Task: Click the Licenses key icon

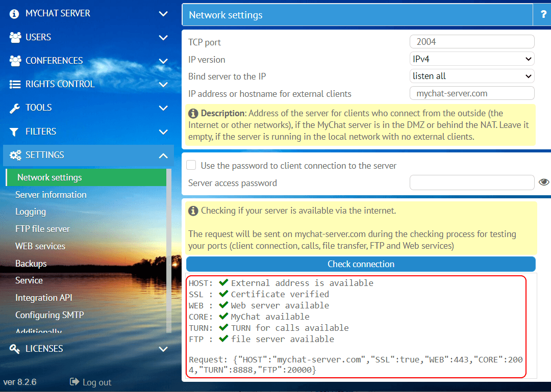Action: (14, 349)
